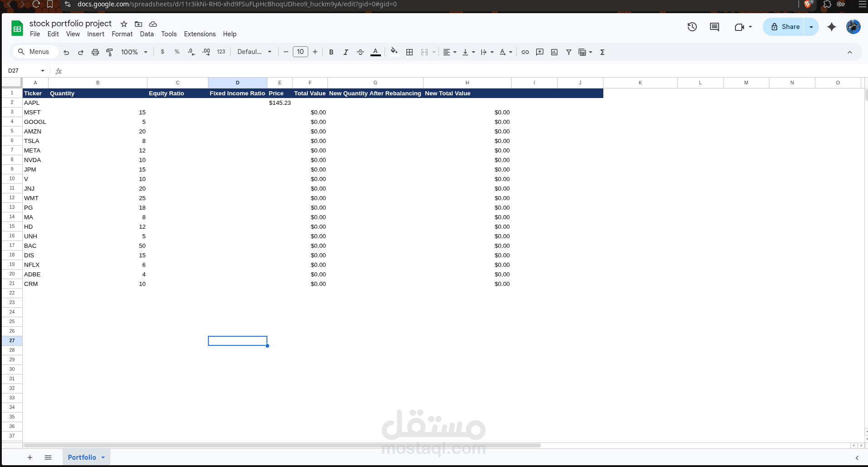Image resolution: width=868 pixels, height=467 pixels.
Task: Click the Move to folder icon
Action: 138,24
